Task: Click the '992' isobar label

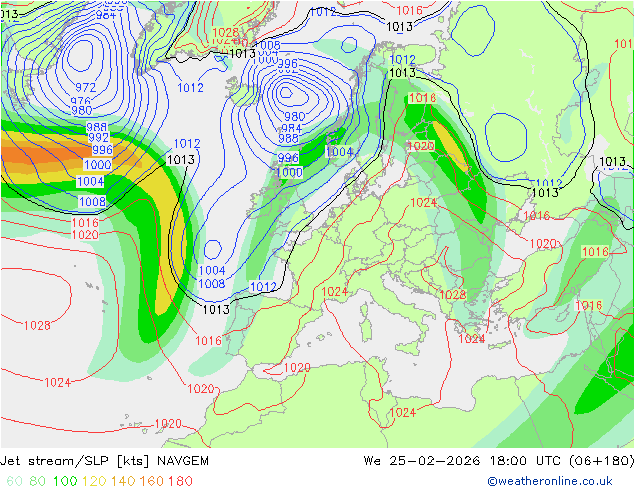Action: pyautogui.click(x=98, y=138)
